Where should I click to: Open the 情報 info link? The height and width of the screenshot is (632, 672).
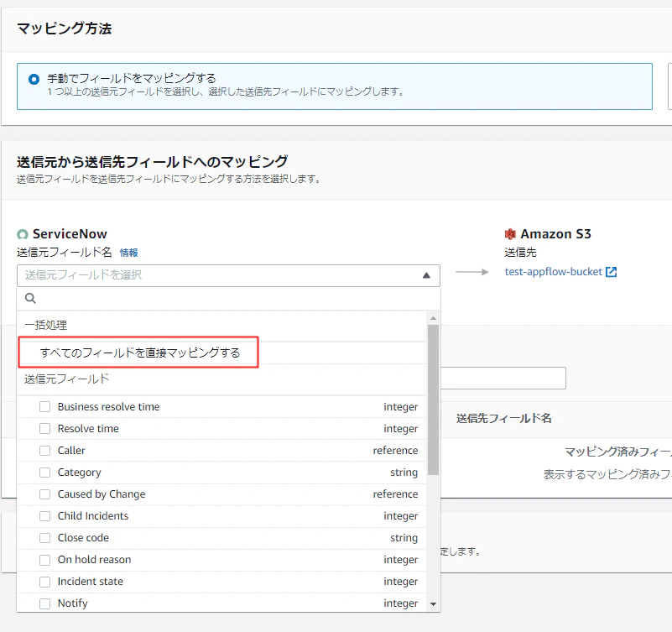(128, 253)
